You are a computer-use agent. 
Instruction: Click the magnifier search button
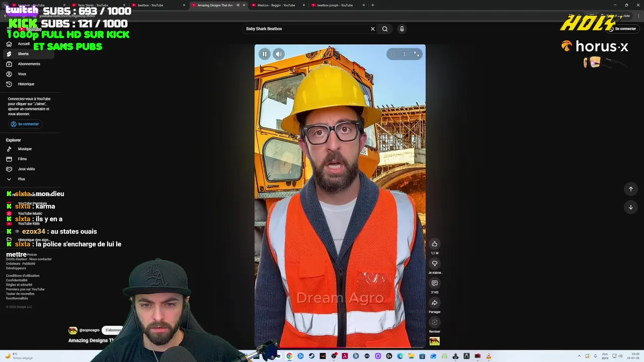(385, 29)
